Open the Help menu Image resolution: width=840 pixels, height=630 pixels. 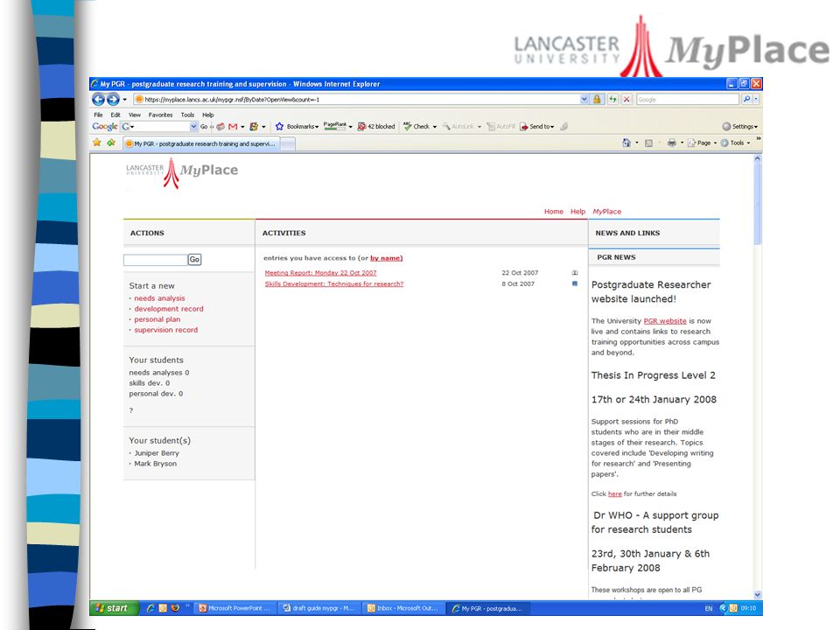click(208, 115)
